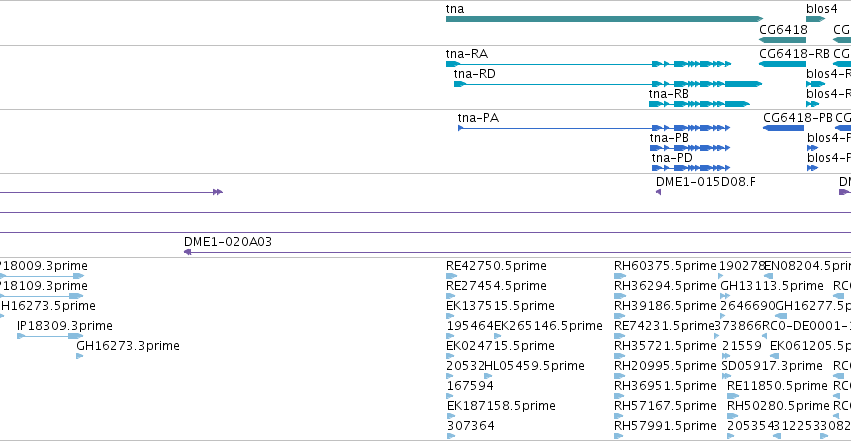Select the tna-RB transcript

pos(700,104)
